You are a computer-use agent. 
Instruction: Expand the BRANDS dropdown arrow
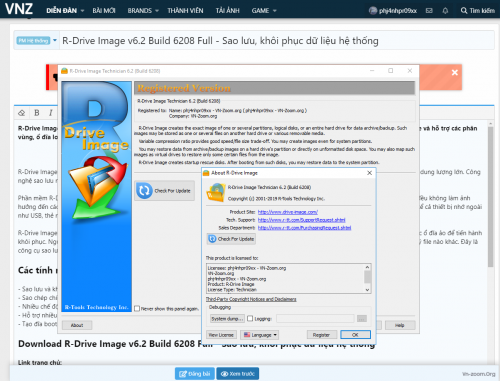coord(157,11)
